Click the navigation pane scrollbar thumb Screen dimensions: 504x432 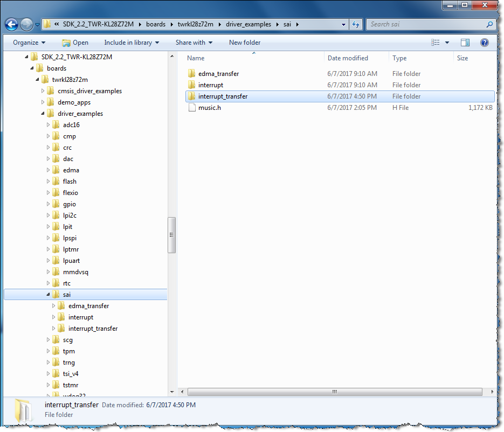171,235
